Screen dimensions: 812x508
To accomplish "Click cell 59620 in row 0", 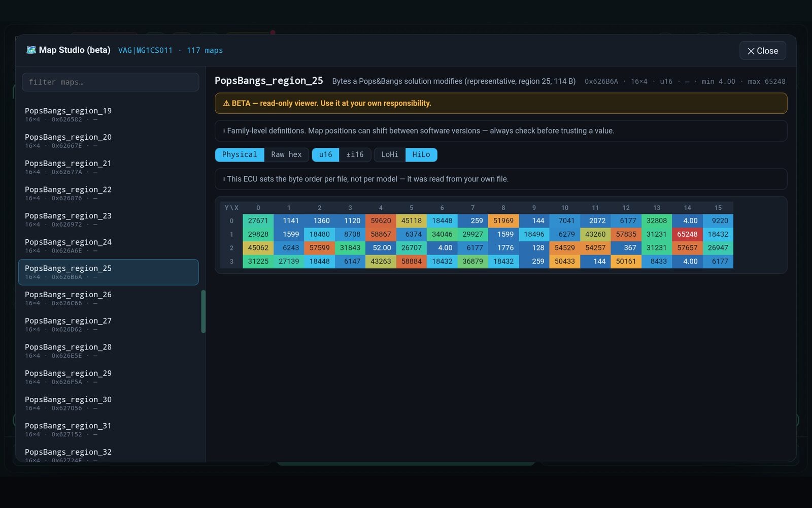I will pos(381,220).
